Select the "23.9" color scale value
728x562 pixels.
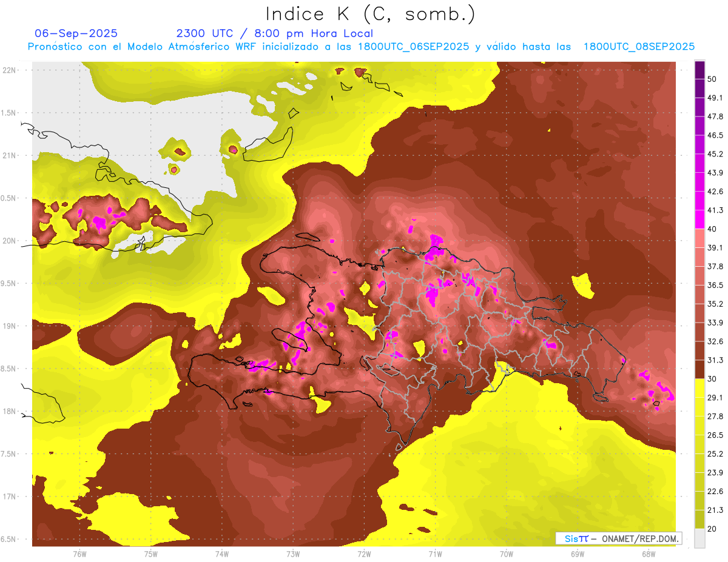(715, 473)
